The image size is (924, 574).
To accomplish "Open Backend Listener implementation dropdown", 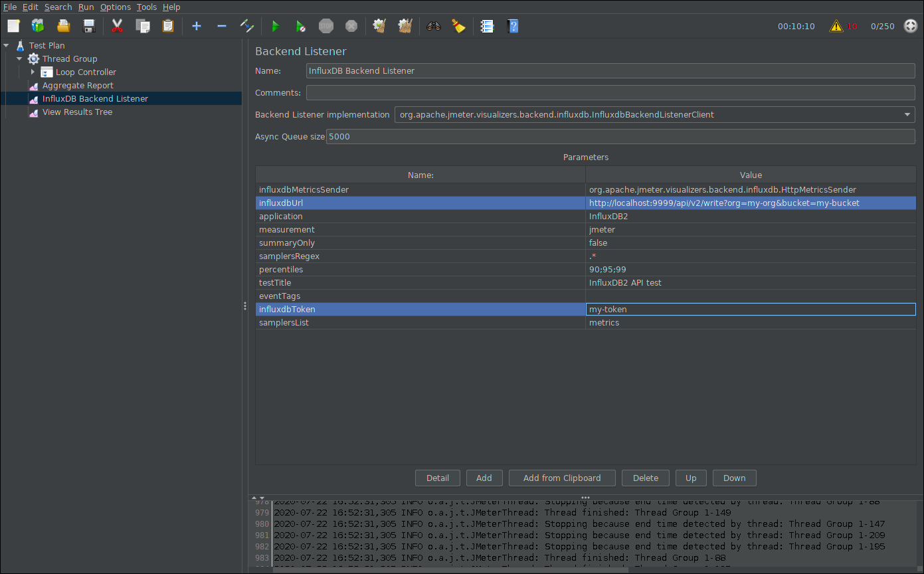I will (x=907, y=115).
